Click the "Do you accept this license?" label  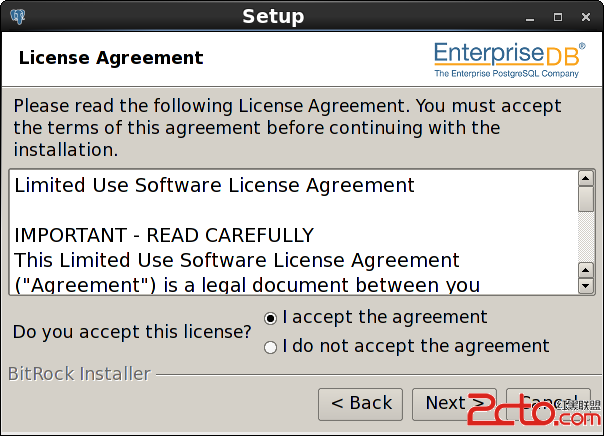[132, 332]
